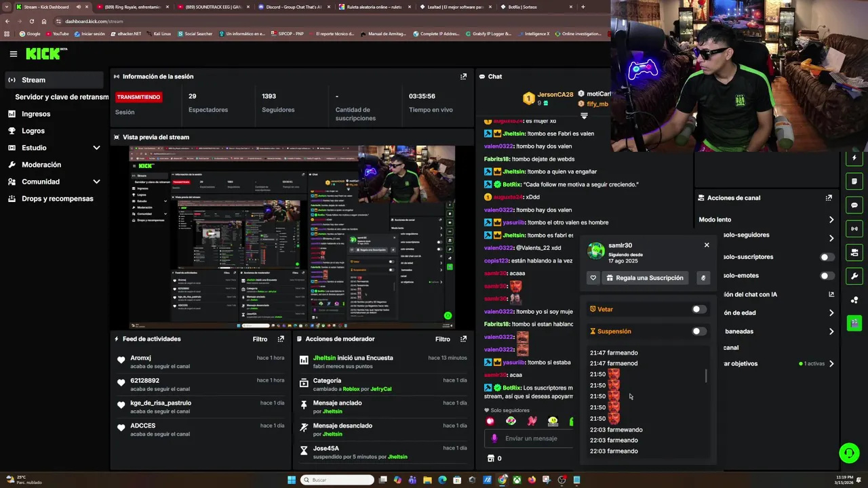Click the Windows Start button
Screen dimensions: 868x488
tap(292, 480)
